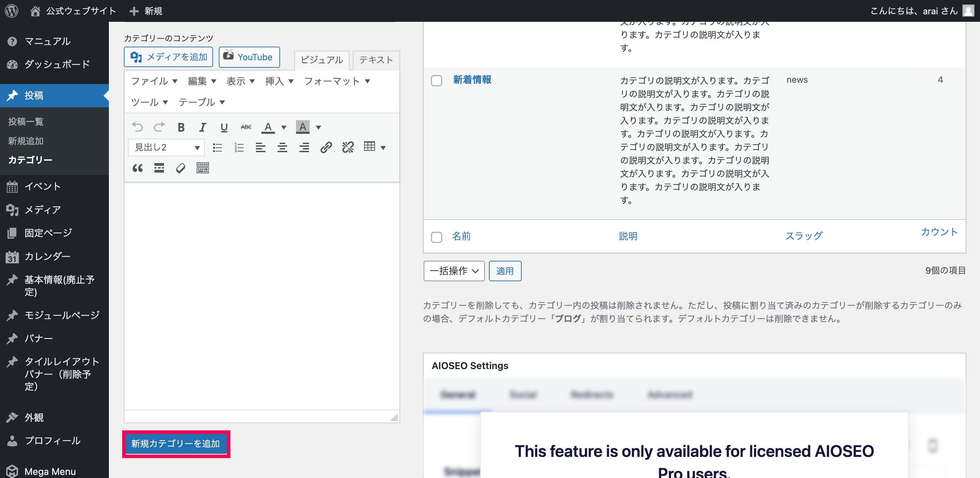Toggle the select-all checkbox beside 名前
980x478 pixels.
point(436,237)
